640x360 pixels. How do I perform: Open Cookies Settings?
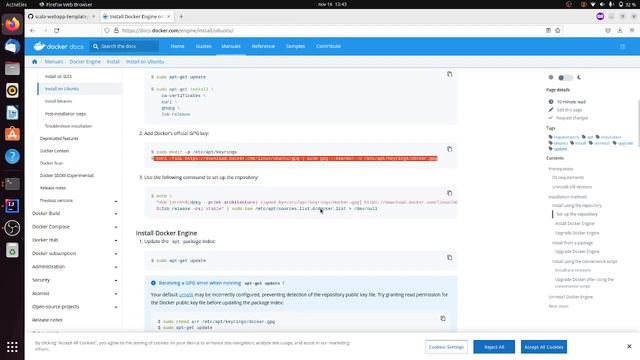pyautogui.click(x=446, y=347)
